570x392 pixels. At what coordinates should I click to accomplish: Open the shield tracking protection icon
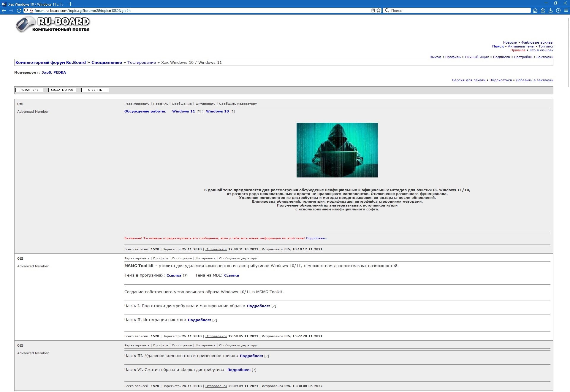26,10
